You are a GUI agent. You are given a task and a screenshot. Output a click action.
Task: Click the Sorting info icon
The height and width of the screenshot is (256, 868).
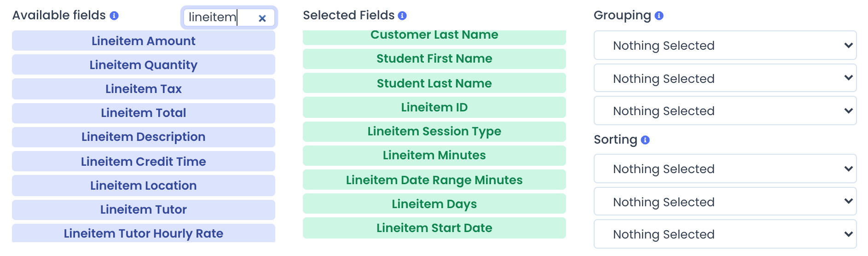645,140
